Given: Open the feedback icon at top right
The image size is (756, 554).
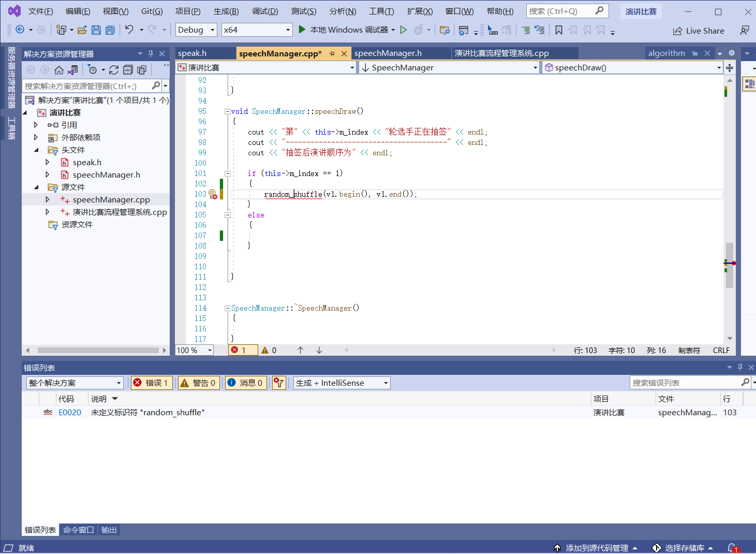Looking at the screenshot, I should 745,31.
